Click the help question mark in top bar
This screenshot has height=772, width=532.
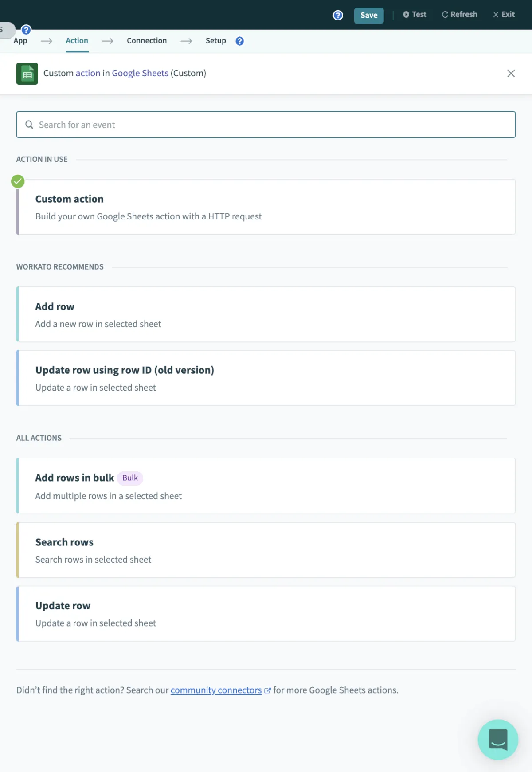coord(338,15)
